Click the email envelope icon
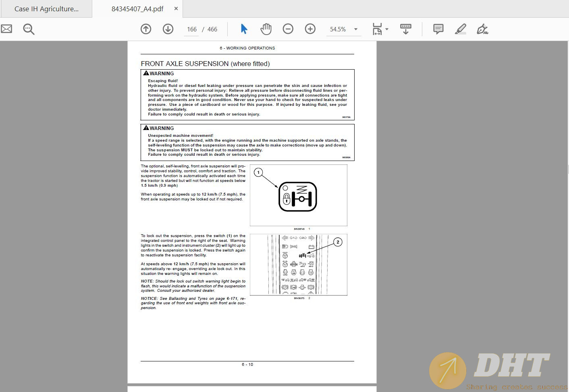This screenshot has height=392, width=569. coord(6,29)
